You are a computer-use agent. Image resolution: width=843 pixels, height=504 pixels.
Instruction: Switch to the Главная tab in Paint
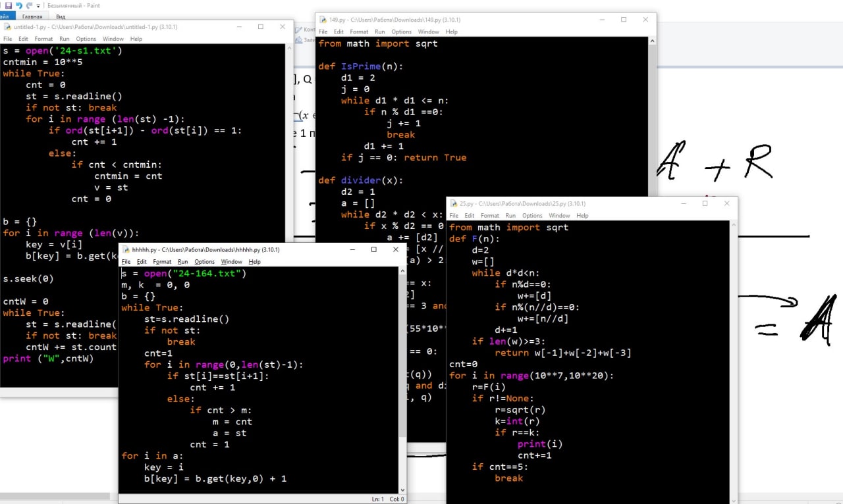tap(32, 16)
